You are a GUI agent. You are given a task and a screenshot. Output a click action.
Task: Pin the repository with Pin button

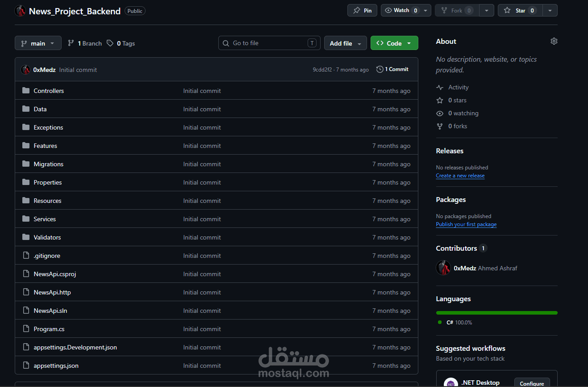pyautogui.click(x=362, y=10)
